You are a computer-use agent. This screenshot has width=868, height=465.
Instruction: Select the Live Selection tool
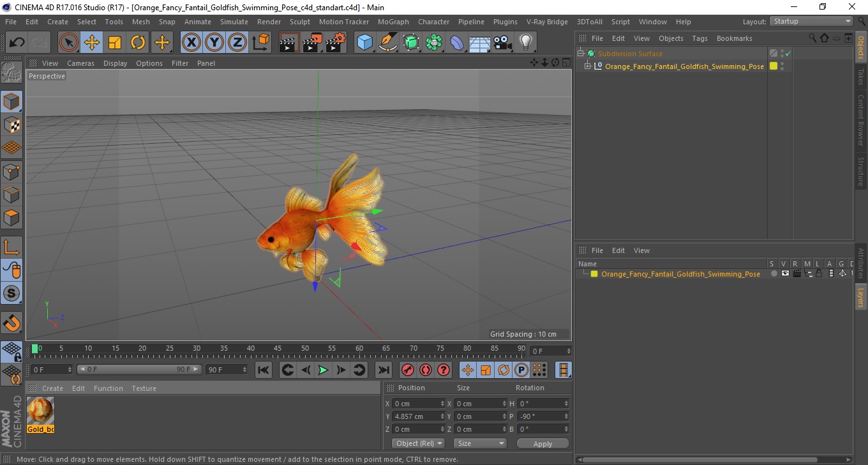pyautogui.click(x=69, y=43)
